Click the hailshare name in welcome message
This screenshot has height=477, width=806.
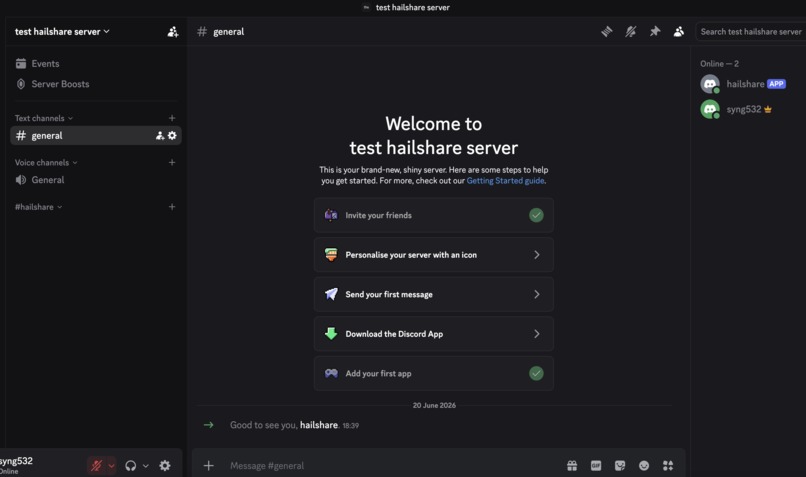pyautogui.click(x=319, y=425)
